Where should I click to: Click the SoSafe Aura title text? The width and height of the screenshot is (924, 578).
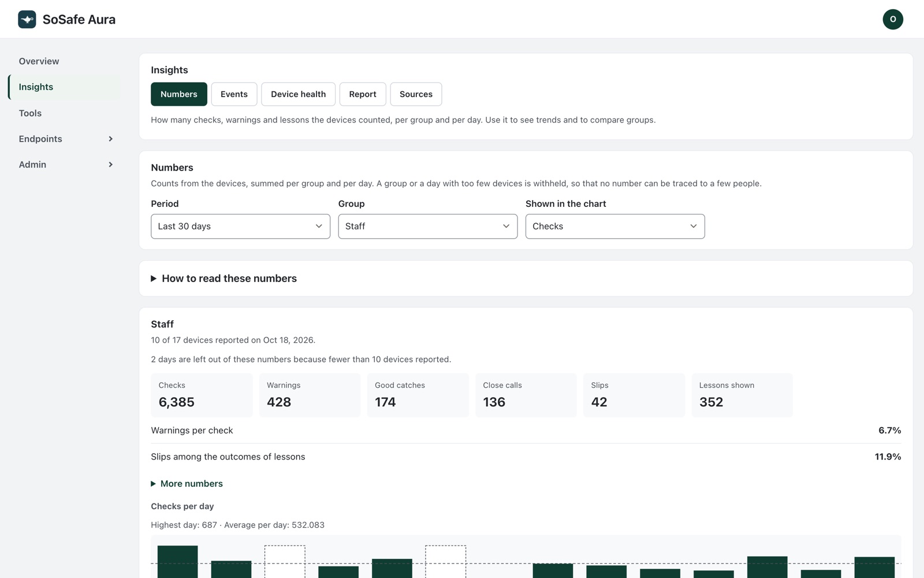tap(79, 20)
